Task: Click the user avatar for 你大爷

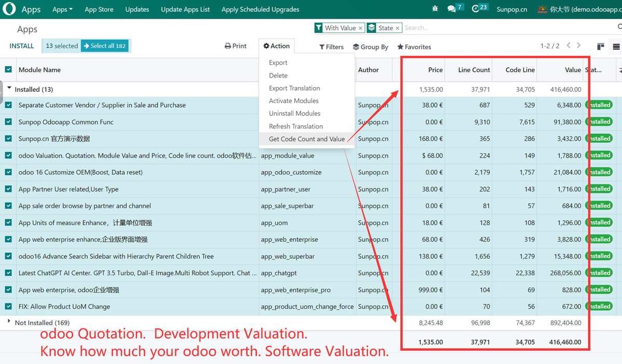Action: pyautogui.click(x=542, y=9)
